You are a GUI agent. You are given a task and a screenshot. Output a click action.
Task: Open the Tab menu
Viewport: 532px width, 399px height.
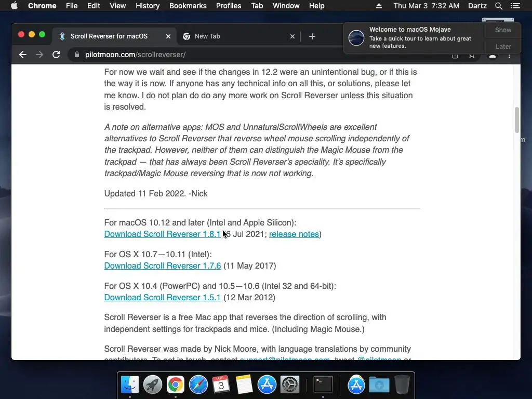257,6
